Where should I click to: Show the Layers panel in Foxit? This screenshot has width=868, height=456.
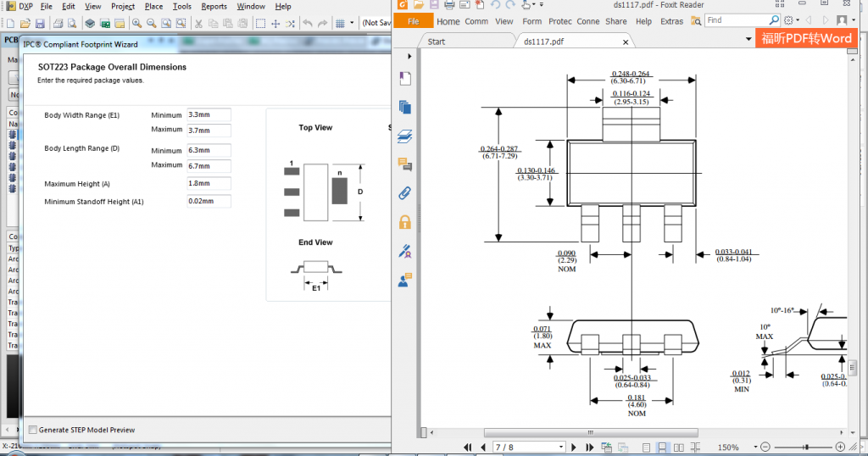[405, 136]
